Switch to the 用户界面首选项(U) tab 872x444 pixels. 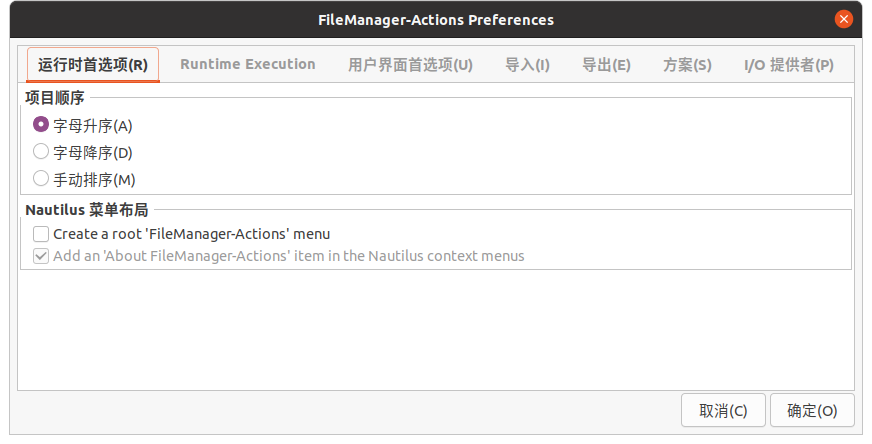click(410, 65)
